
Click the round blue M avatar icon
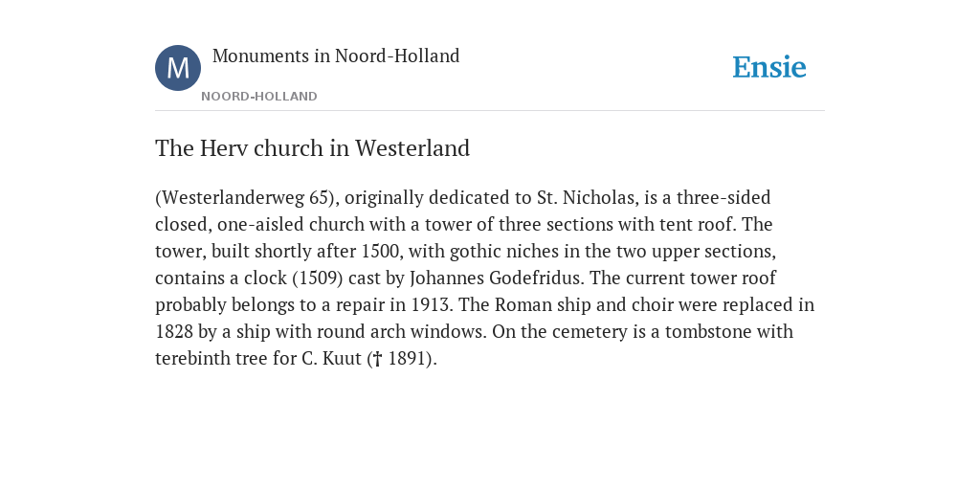pyautogui.click(x=178, y=68)
